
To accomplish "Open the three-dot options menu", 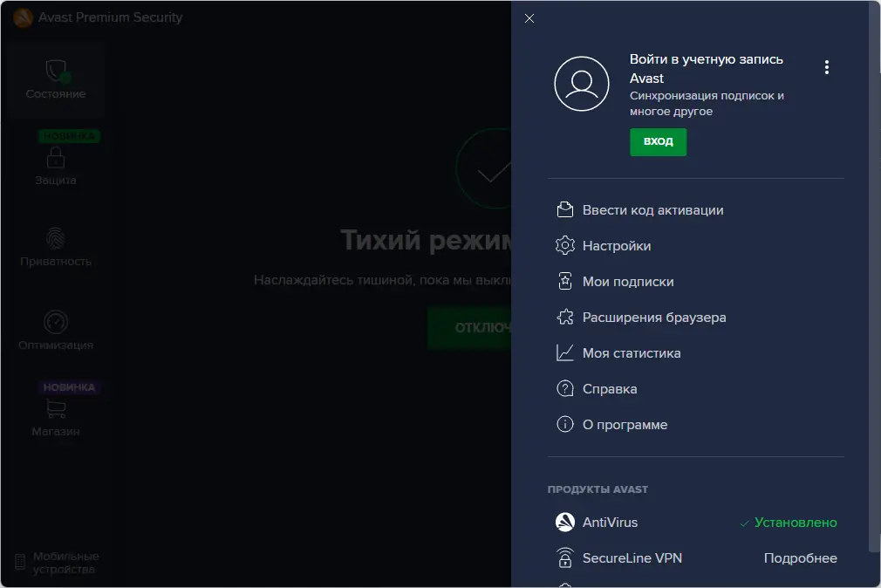I will [x=826, y=66].
